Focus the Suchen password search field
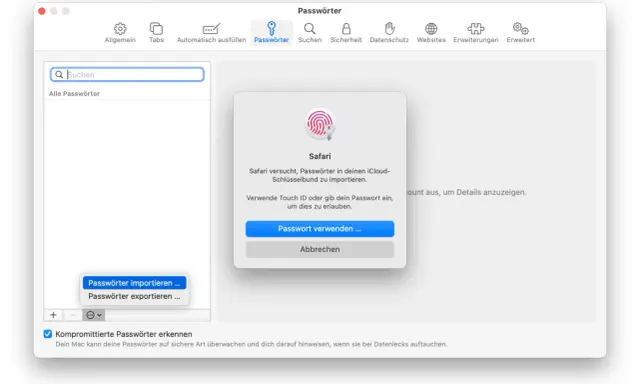 (x=127, y=74)
